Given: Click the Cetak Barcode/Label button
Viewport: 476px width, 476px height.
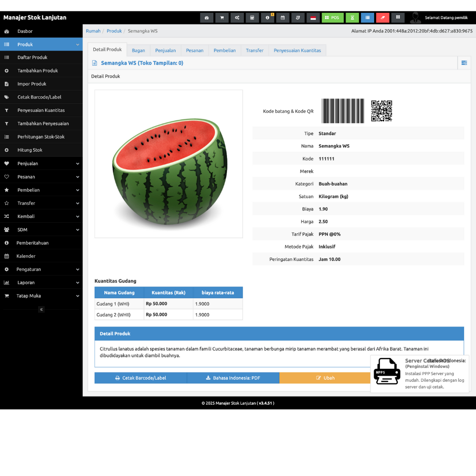Looking at the screenshot, I should click(x=140, y=378).
